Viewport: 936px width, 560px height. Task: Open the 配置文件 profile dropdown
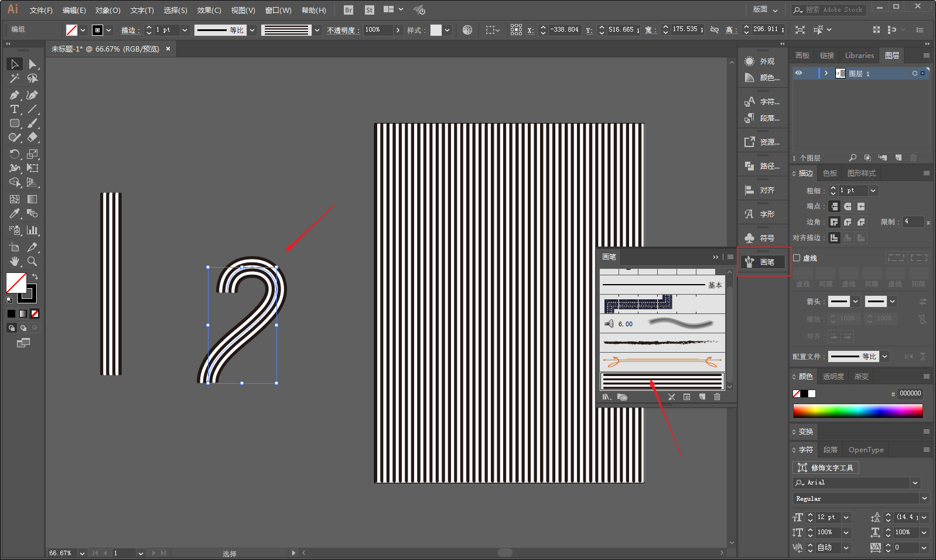(885, 356)
